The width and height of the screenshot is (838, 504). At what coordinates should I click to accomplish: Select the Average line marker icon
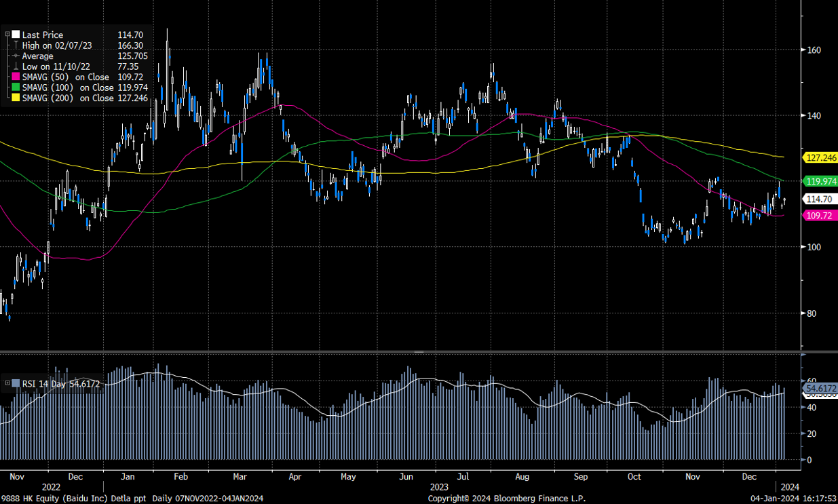click(x=15, y=56)
